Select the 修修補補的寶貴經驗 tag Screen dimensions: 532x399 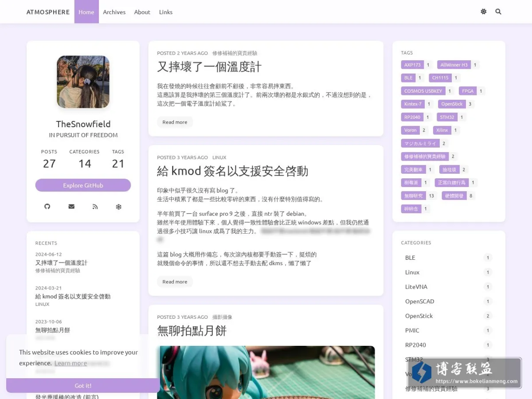tap(425, 156)
